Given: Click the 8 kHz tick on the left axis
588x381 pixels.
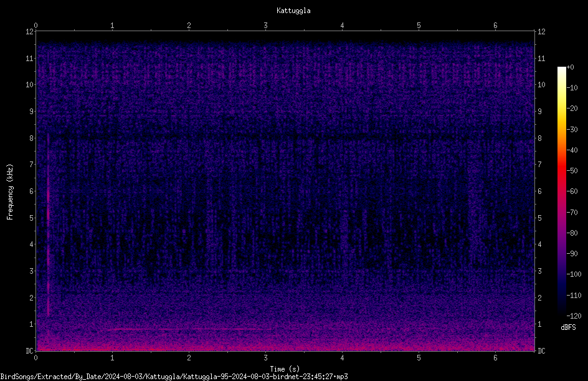Looking at the screenshot, I should [x=31, y=138].
